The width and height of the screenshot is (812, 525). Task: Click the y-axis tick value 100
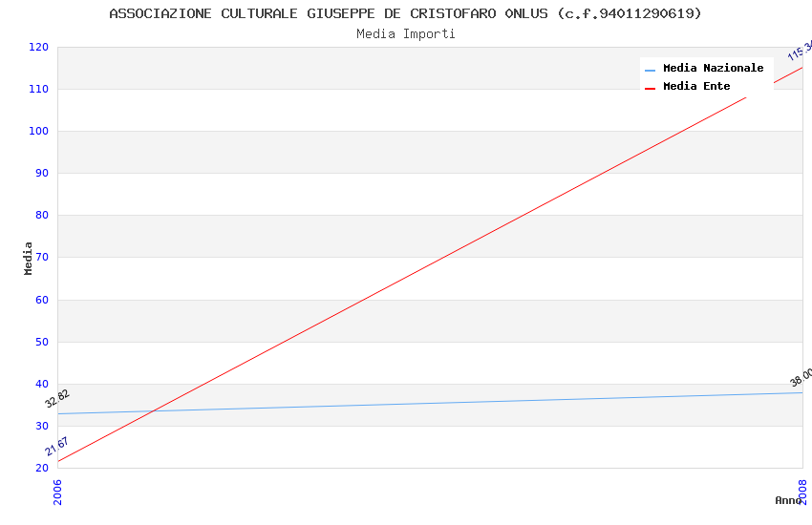point(38,132)
